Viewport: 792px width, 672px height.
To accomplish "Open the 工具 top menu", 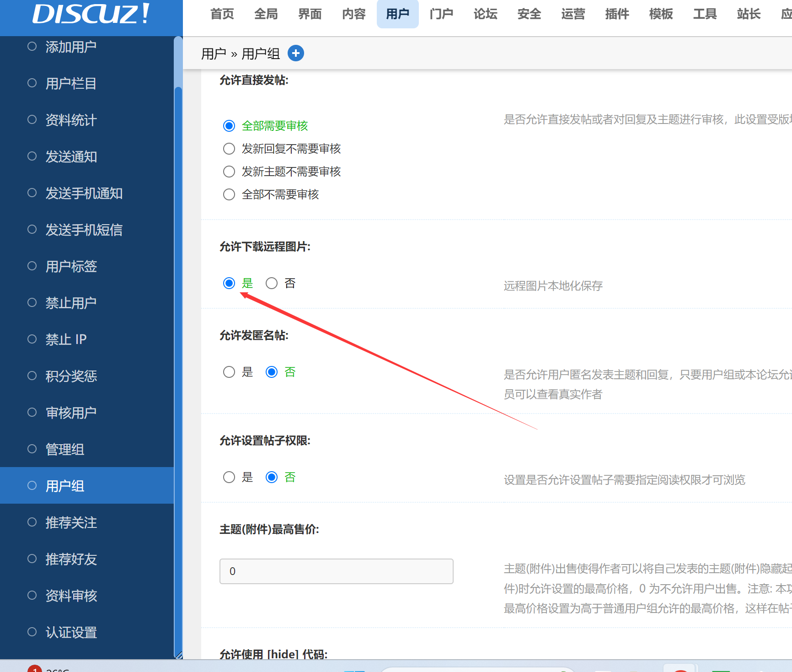I will coord(705,14).
